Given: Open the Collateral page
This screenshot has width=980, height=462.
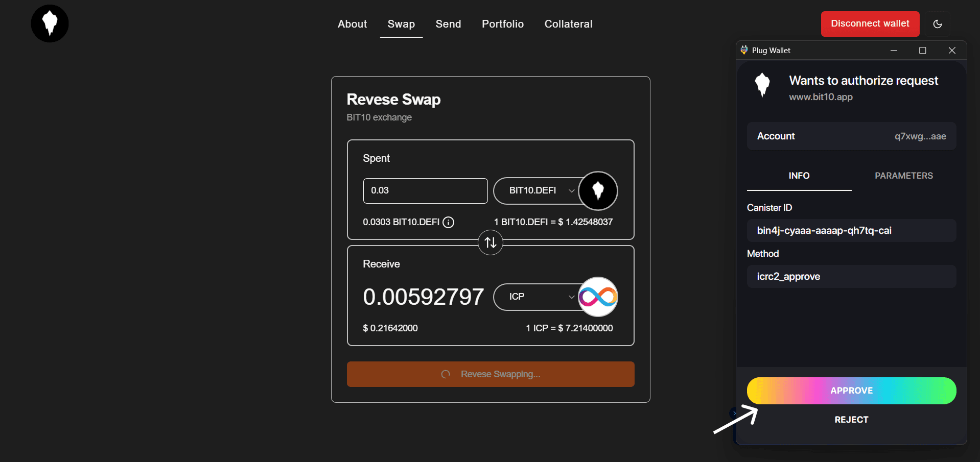Looking at the screenshot, I should pyautogui.click(x=568, y=24).
